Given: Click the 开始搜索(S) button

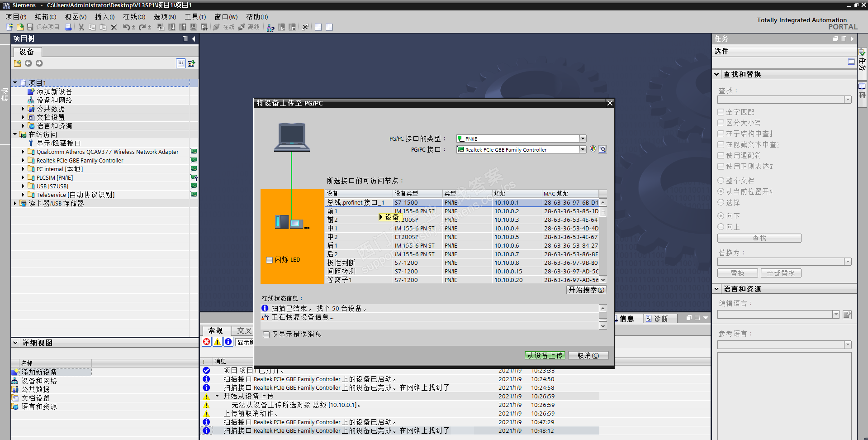Looking at the screenshot, I should tap(587, 290).
